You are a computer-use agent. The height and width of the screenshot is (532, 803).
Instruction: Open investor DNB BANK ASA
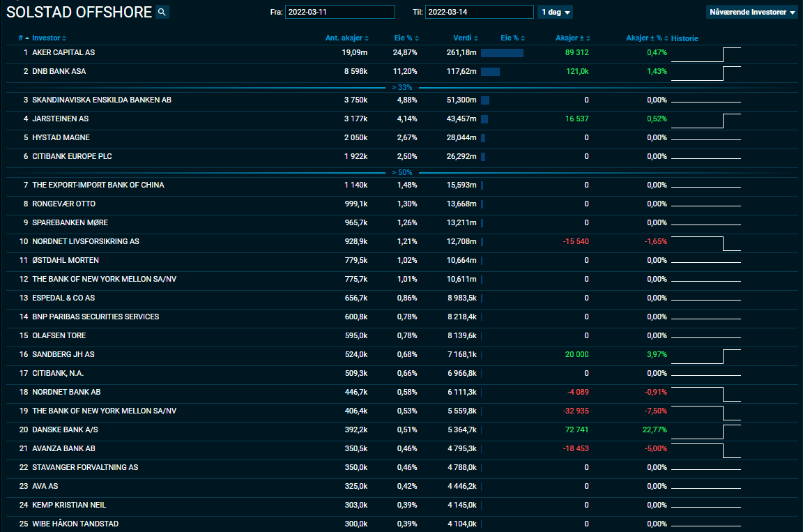point(59,71)
